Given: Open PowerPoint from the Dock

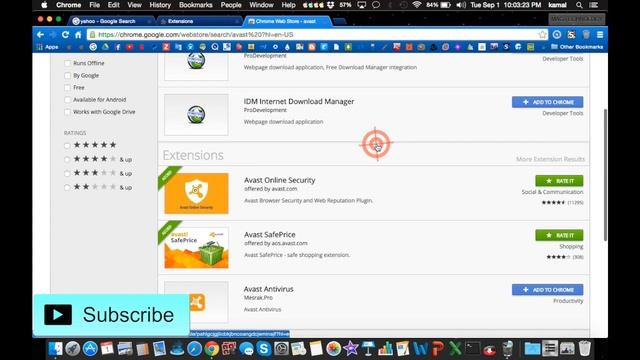Looking at the screenshot, I should pos(438,349).
